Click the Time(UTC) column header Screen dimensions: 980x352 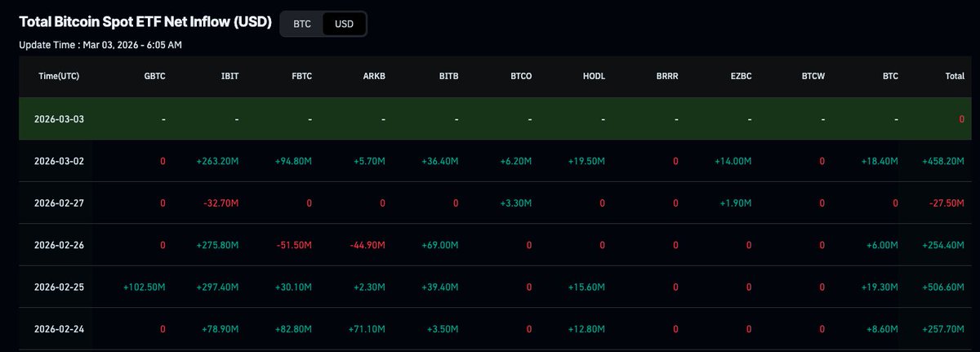point(59,76)
